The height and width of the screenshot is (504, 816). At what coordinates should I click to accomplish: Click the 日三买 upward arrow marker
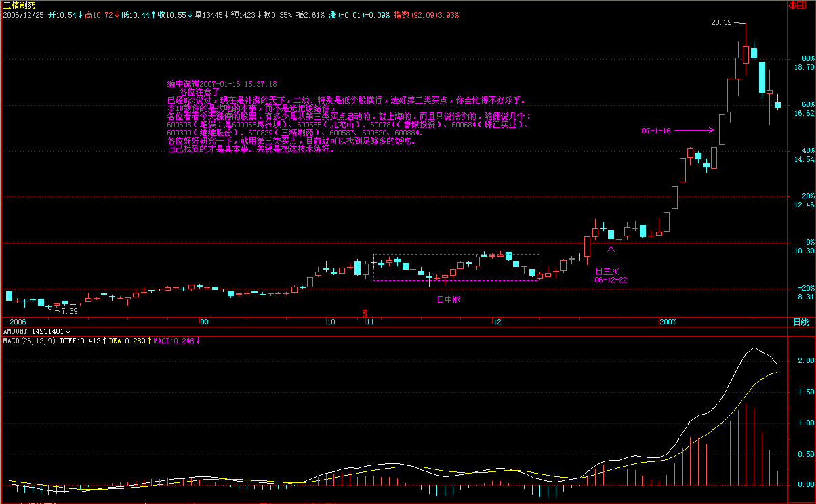point(611,253)
